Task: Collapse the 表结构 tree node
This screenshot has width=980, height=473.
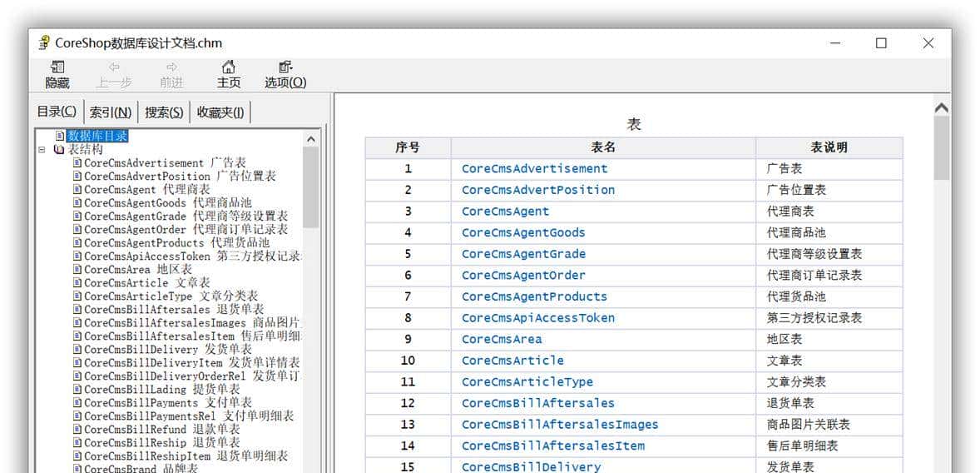Action: point(42,150)
